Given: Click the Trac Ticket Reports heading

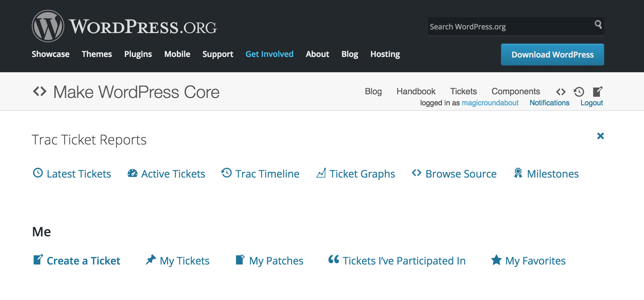Looking at the screenshot, I should [x=89, y=140].
